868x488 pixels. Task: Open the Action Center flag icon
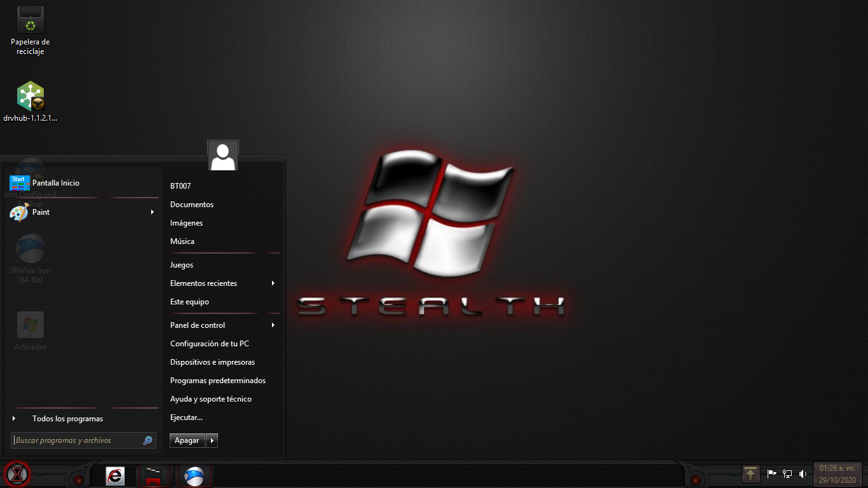tap(772, 473)
